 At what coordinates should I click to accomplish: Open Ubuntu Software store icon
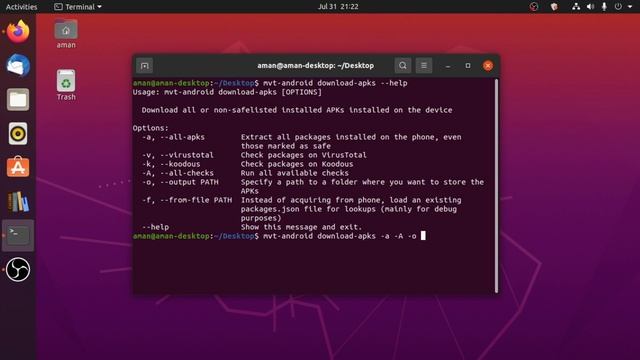pyautogui.click(x=18, y=167)
